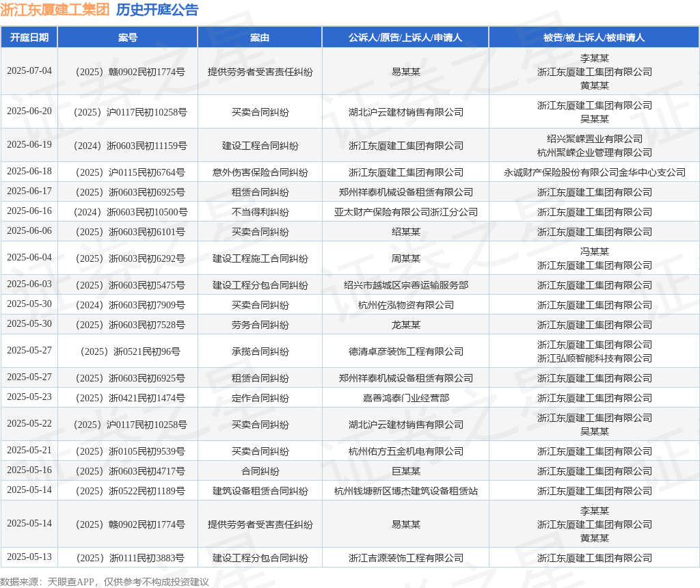Select case number (2025)浙0603民初6292号
Image resolution: width=700 pixels, height=588 pixels.
[x=130, y=258]
